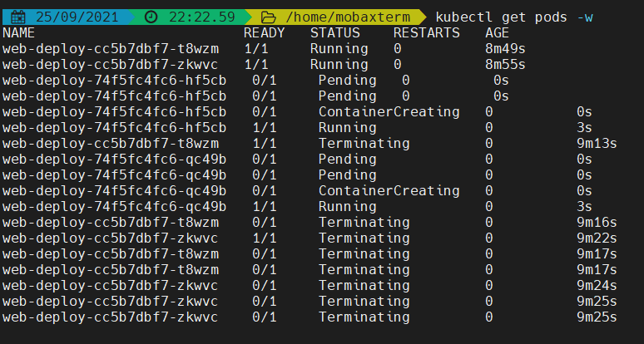644x344 pixels.
Task: Click the 8m49s age value
Action: pyautogui.click(x=505, y=48)
